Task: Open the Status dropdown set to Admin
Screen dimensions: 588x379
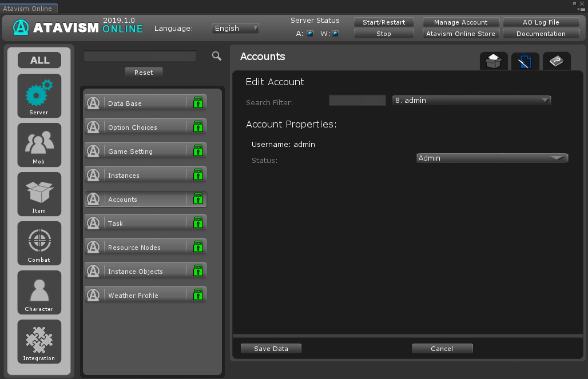Action: click(x=492, y=158)
